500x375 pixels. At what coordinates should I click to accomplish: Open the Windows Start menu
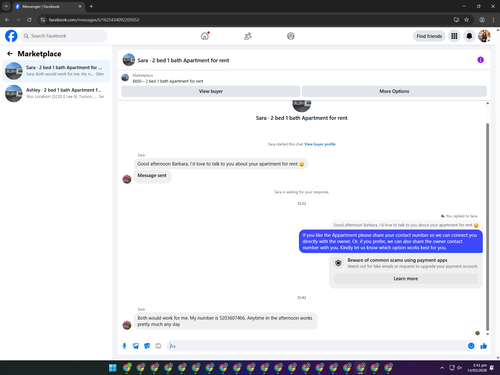(x=113, y=368)
